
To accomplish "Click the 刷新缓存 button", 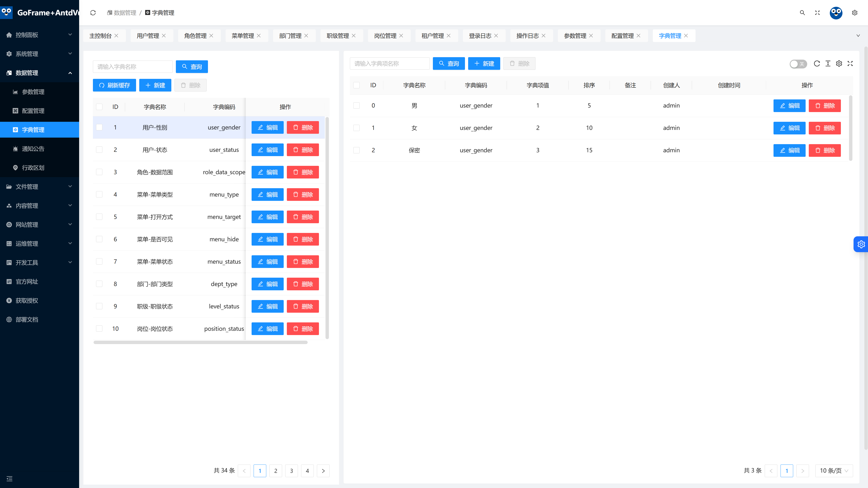I will 114,85.
